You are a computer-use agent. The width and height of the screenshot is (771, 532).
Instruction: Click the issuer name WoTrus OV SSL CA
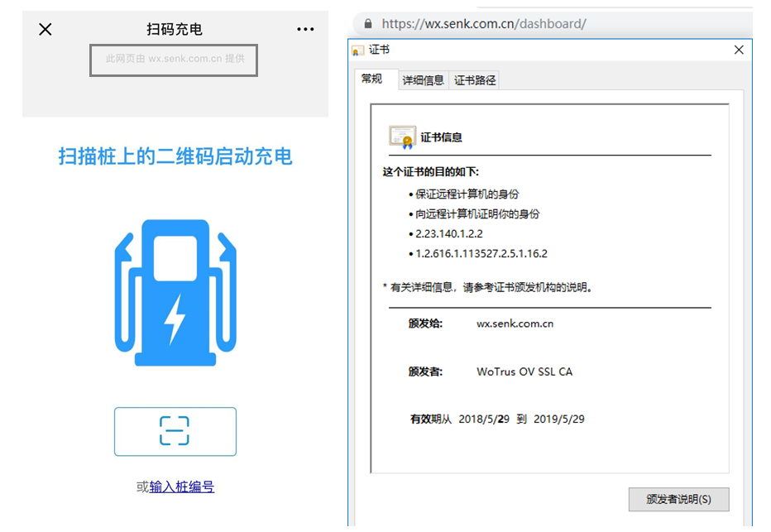tap(524, 371)
